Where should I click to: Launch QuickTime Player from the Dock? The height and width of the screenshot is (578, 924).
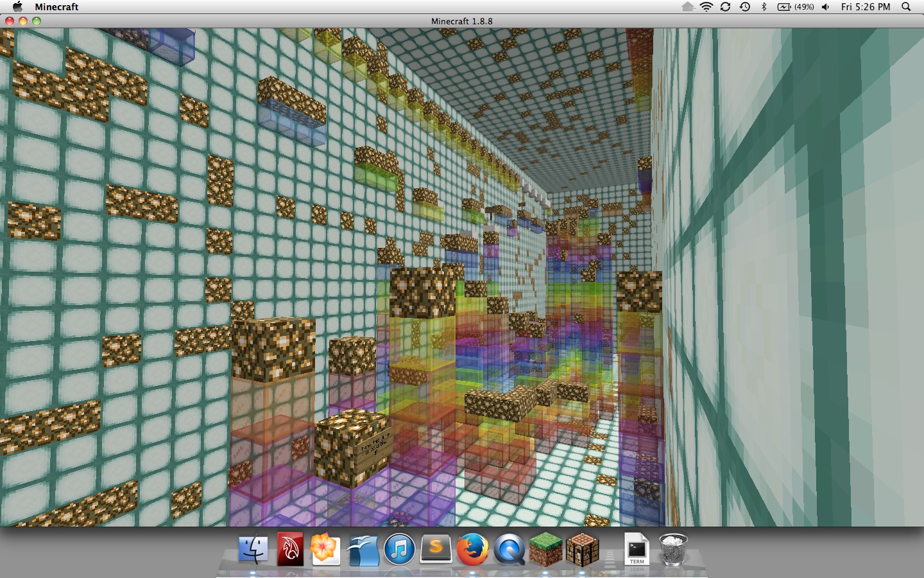(509, 550)
